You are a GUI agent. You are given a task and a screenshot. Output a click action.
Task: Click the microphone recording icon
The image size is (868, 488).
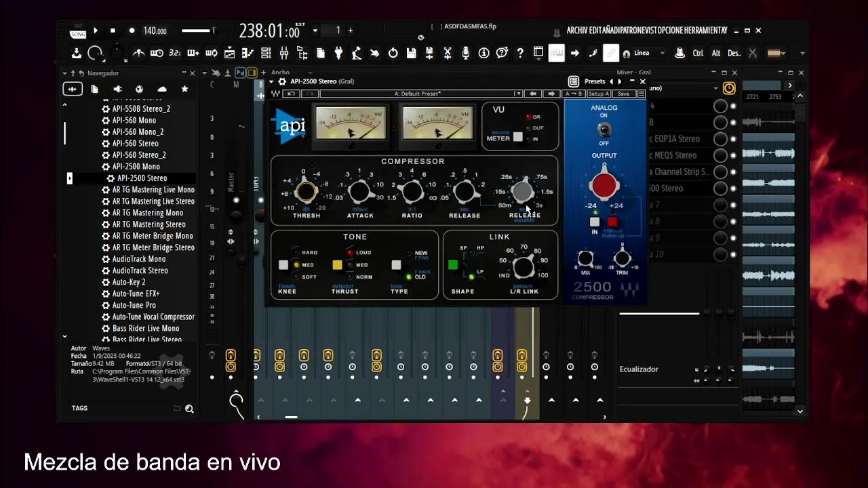pos(466,53)
